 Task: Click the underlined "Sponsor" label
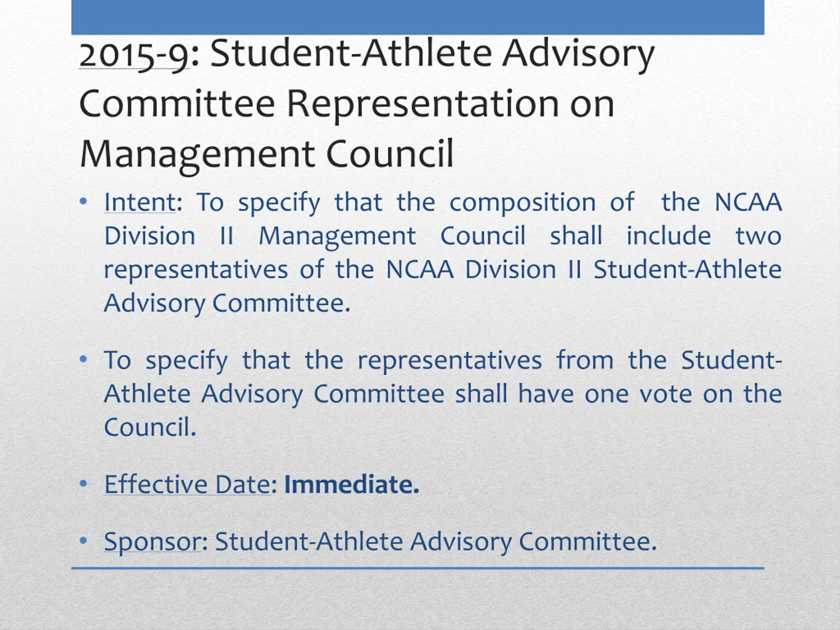tap(152, 541)
